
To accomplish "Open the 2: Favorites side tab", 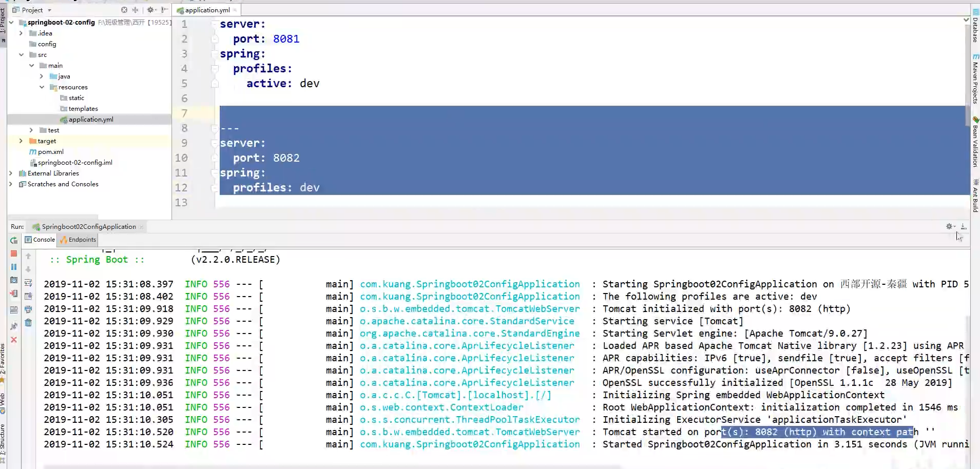I will point(3,363).
